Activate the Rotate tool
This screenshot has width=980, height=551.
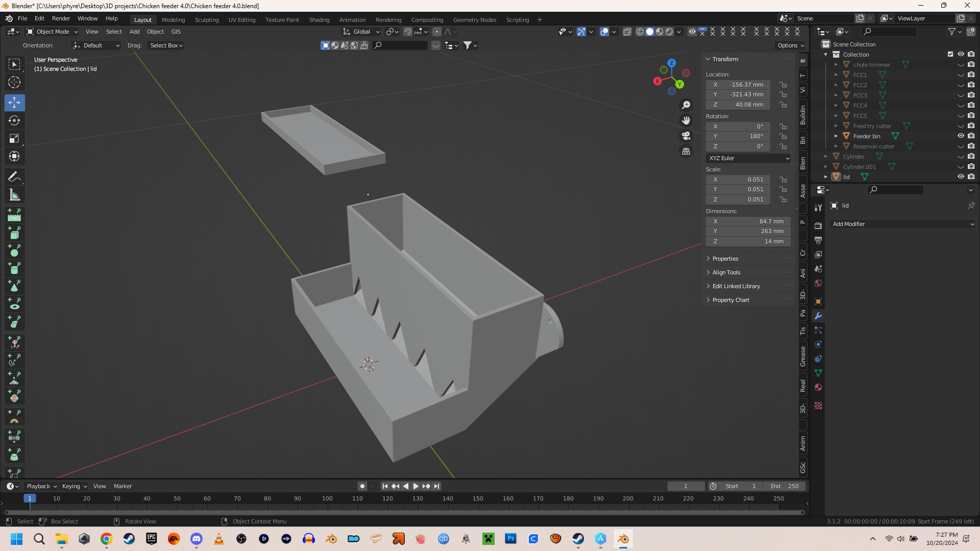pyautogui.click(x=14, y=121)
